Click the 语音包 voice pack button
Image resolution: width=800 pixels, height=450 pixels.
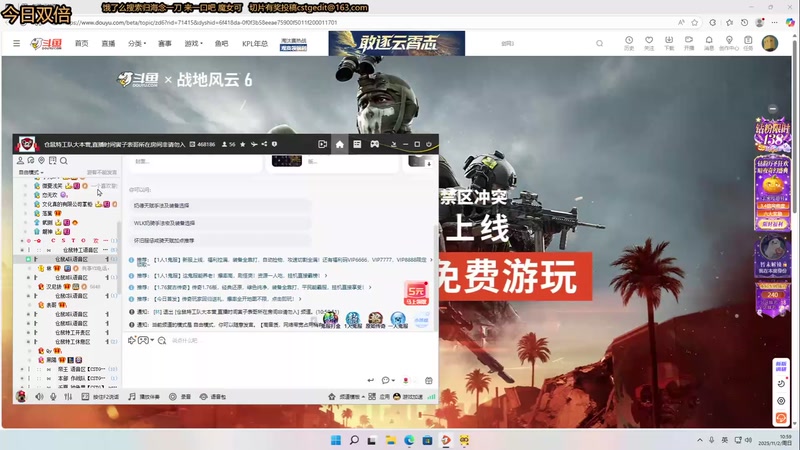(x=213, y=396)
